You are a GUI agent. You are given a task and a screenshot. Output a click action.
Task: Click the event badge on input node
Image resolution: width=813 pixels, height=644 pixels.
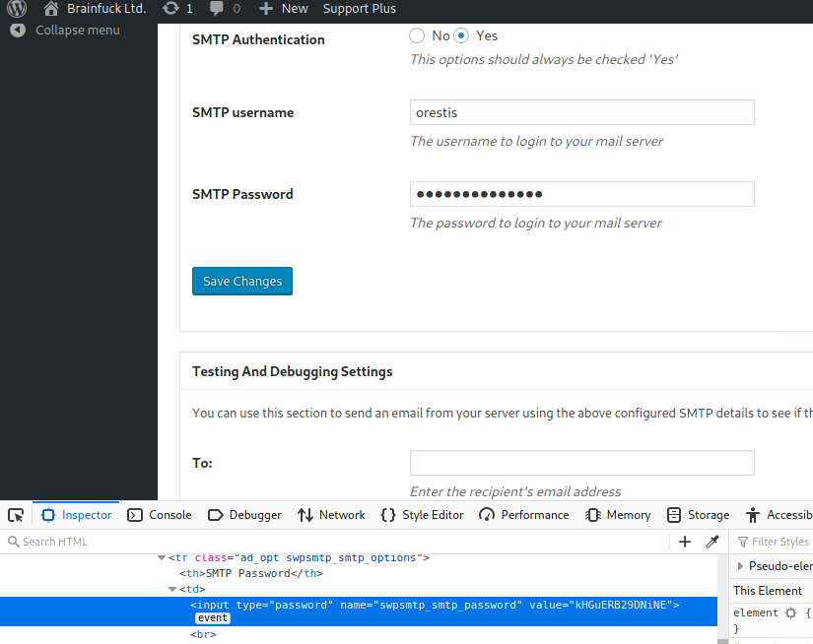coord(213,618)
